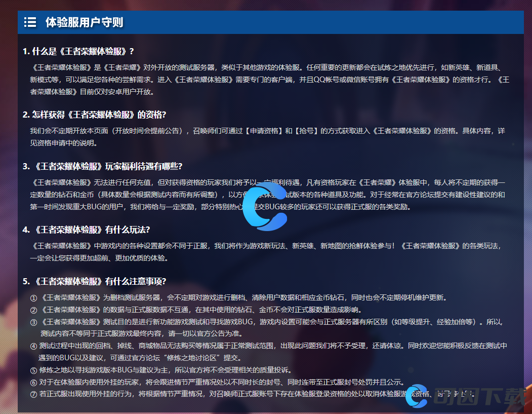Click note ⑦ about 正式服出现使用外挂的行为
The height and width of the screenshot is (414, 532).
point(253,394)
